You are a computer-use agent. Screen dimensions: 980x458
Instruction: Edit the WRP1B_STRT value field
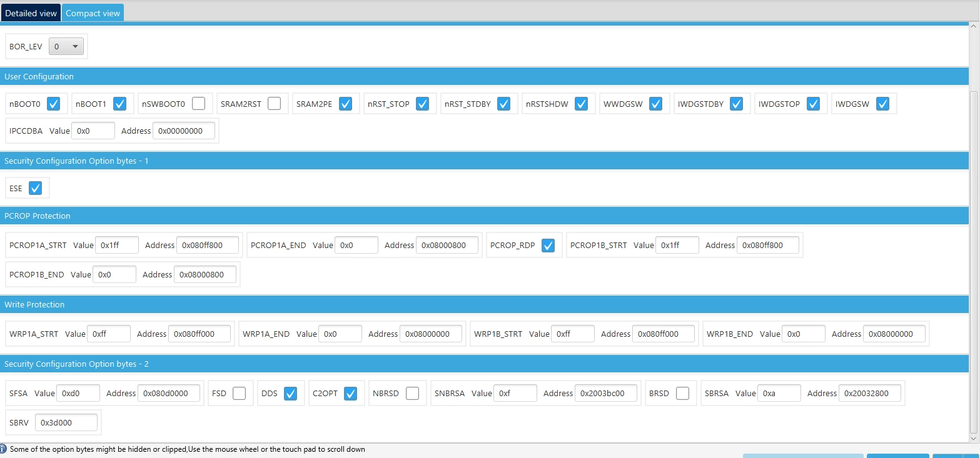(x=573, y=334)
